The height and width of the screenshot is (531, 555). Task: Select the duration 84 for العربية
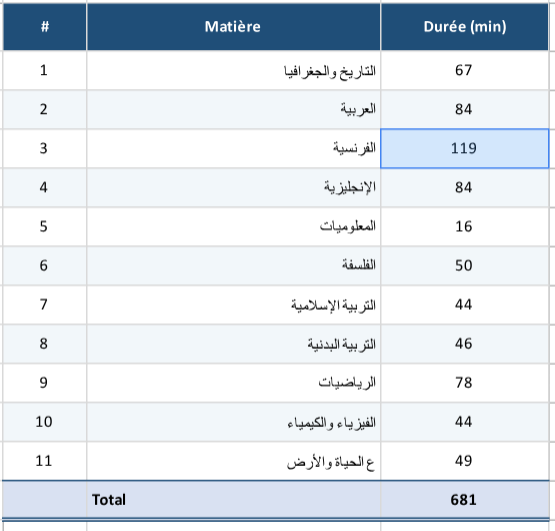(465, 109)
